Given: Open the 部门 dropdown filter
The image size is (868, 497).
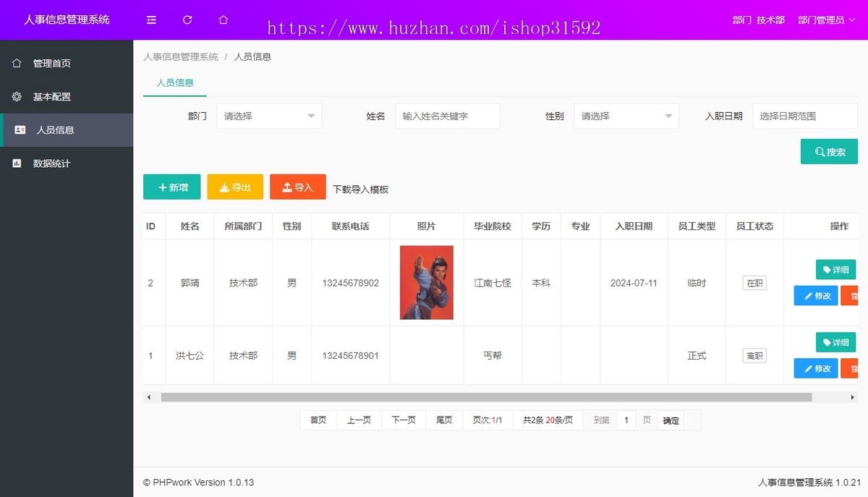Looking at the screenshot, I should [269, 116].
